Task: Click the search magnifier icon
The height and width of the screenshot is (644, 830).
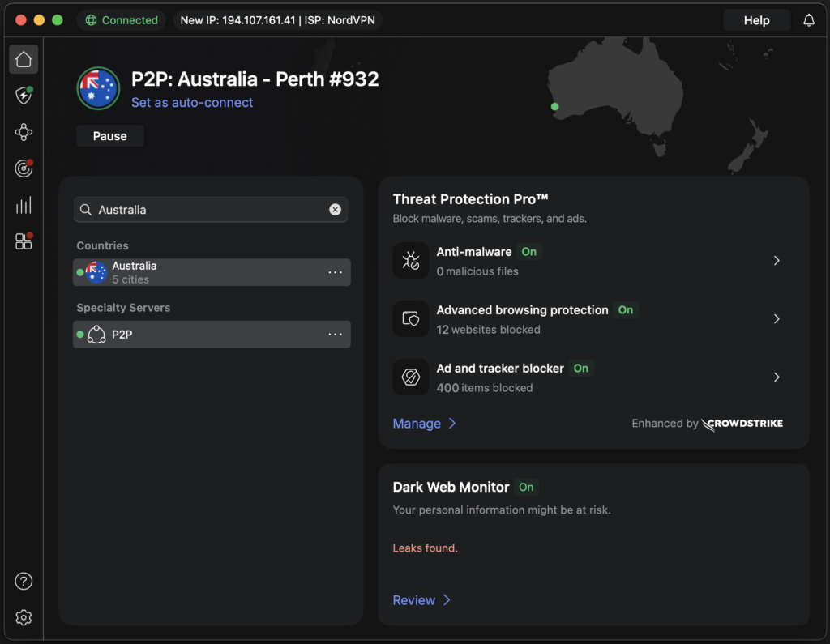Action: (86, 210)
